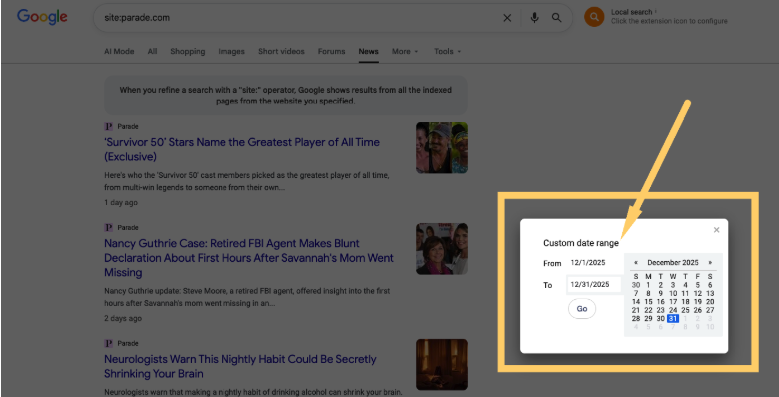Switch to the All tab
779x397 pixels.
(x=152, y=51)
